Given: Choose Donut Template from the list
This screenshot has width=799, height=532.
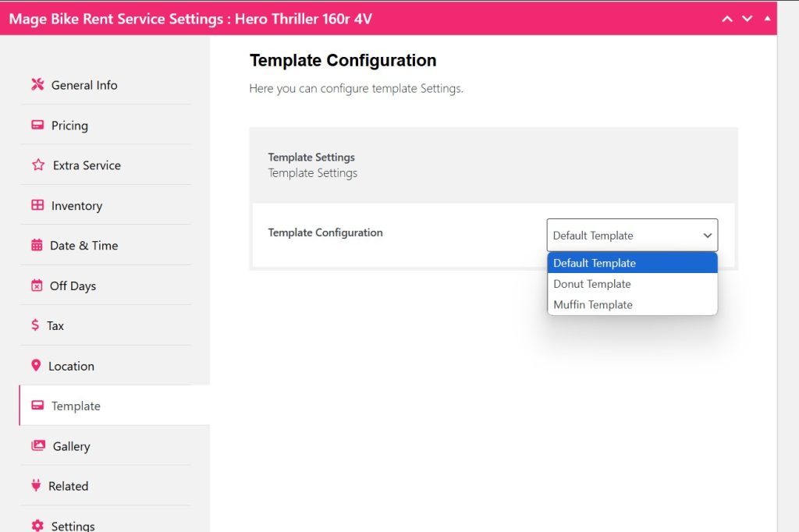Looking at the screenshot, I should 592,284.
